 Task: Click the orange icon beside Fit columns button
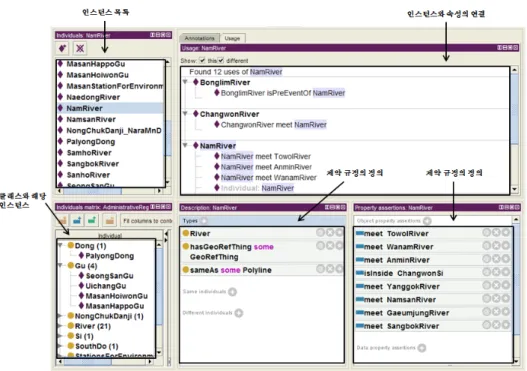109,220
